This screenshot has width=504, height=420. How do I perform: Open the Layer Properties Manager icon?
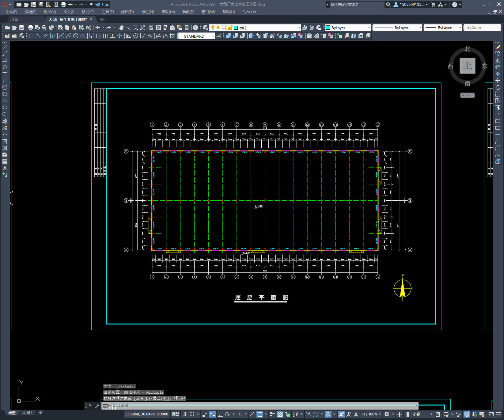point(205,28)
